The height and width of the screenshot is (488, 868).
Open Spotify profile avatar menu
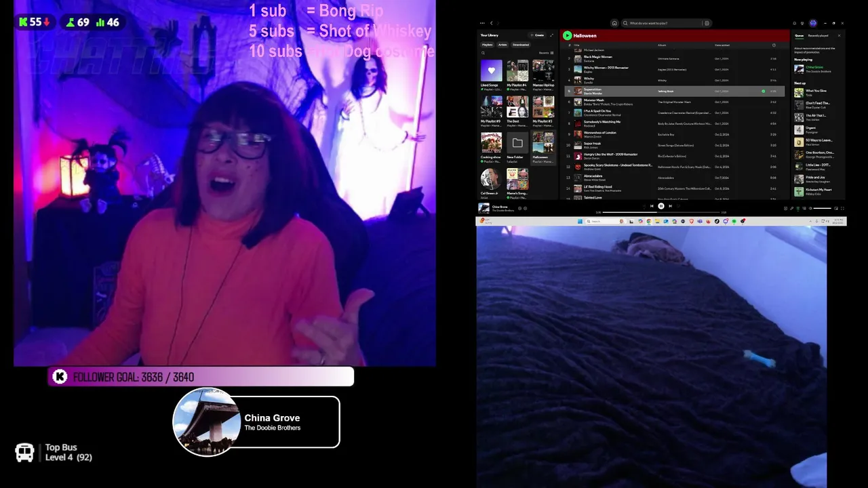pyautogui.click(x=813, y=23)
